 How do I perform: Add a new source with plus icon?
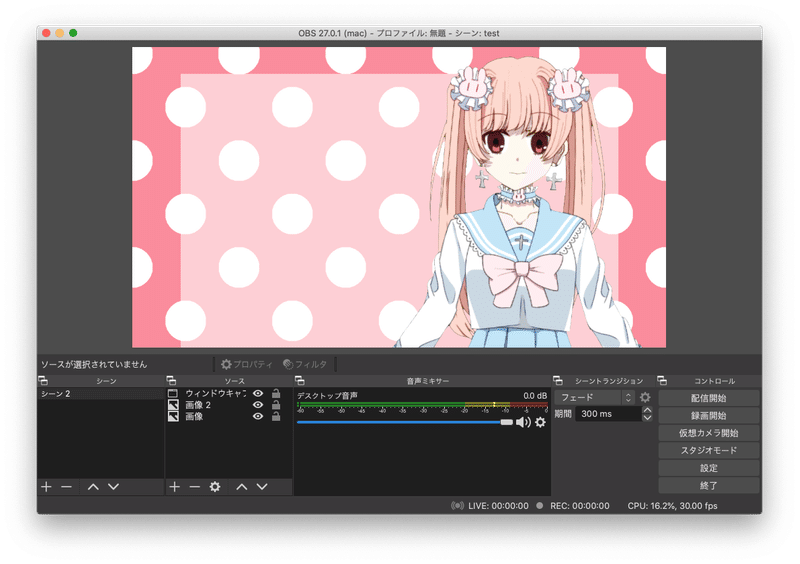[x=174, y=487]
